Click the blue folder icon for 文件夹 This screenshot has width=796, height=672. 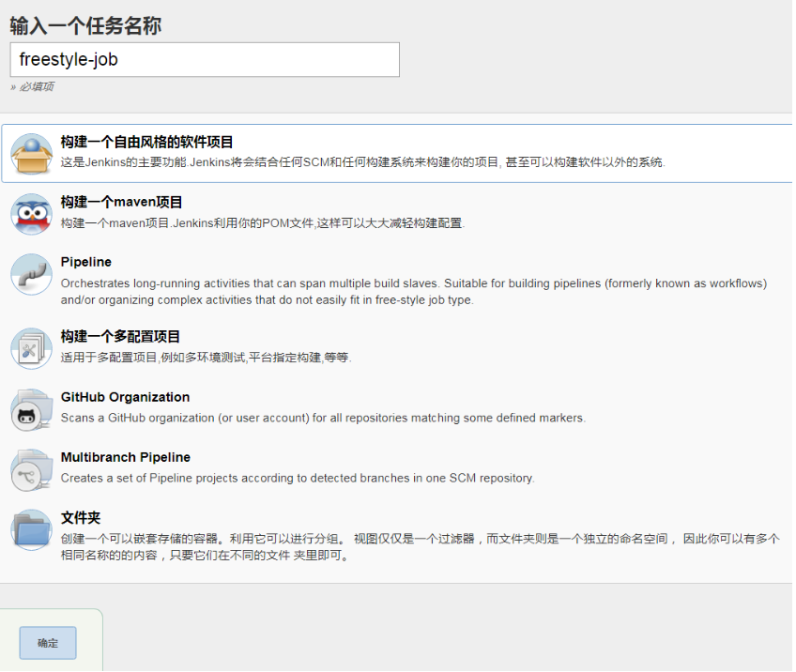[x=32, y=530]
